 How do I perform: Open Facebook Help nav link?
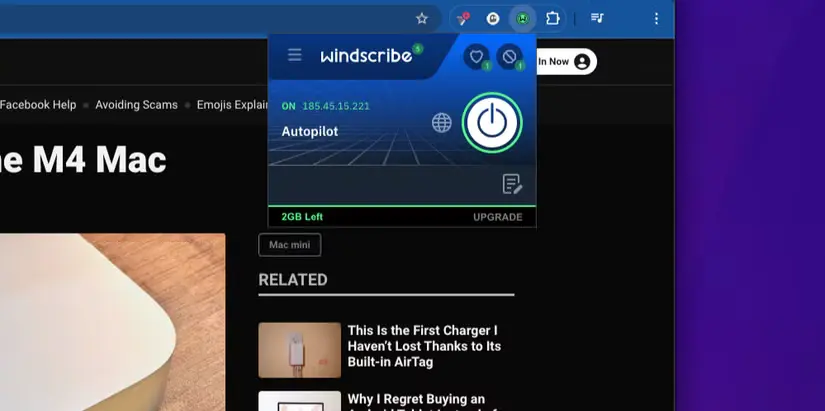(38, 105)
